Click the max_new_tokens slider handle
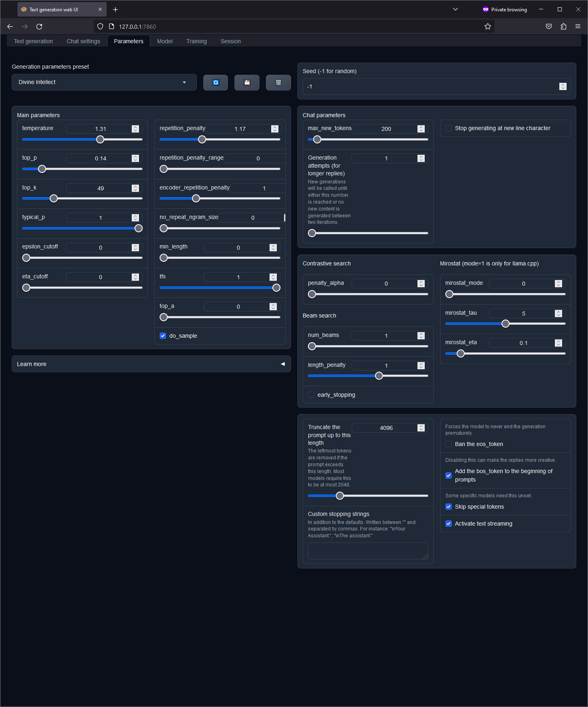Image resolution: width=588 pixels, height=707 pixels. coord(317,139)
